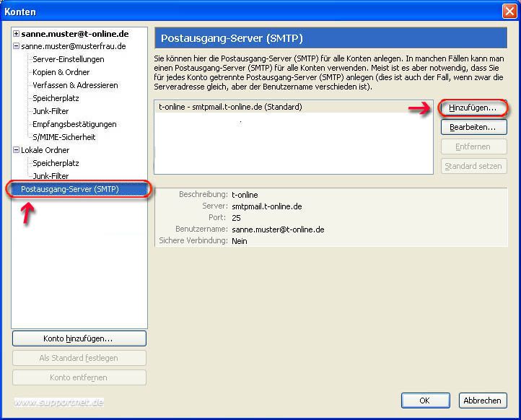Expand the sanne.muster@t-online.de account tree

tap(16, 34)
